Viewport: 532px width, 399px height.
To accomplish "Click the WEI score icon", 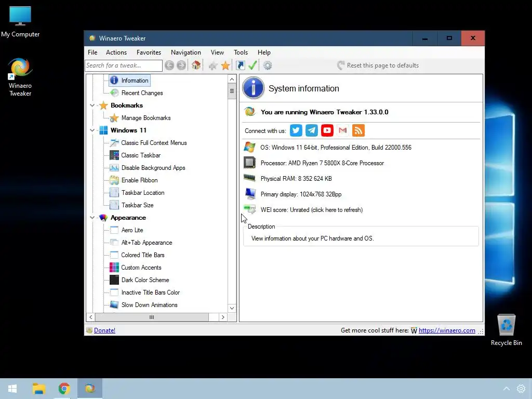I will [250, 209].
